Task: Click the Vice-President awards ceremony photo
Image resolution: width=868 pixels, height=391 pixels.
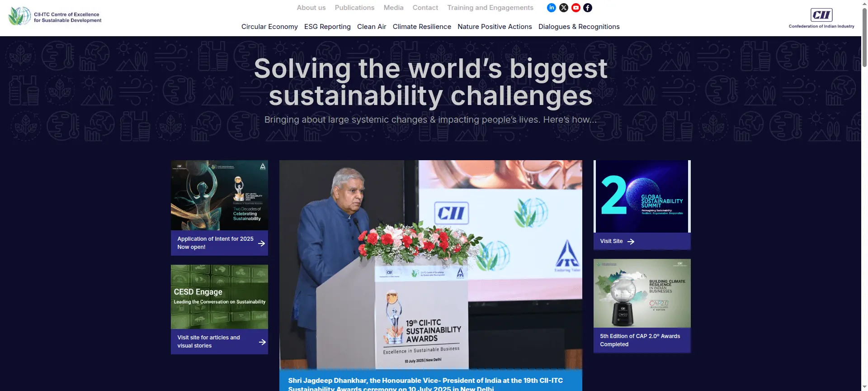Action: pos(431,265)
